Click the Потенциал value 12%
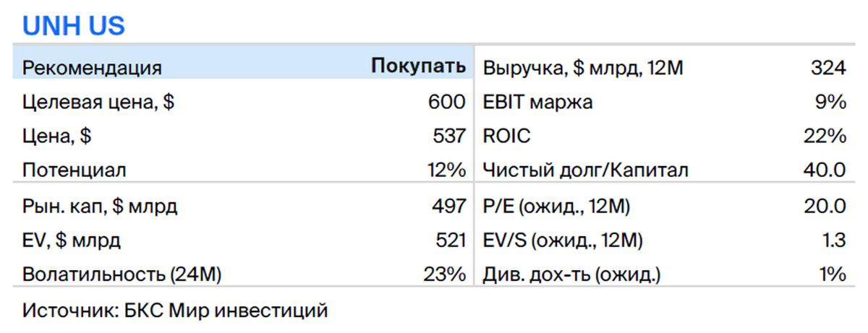The width and height of the screenshot is (868, 333). click(x=446, y=171)
